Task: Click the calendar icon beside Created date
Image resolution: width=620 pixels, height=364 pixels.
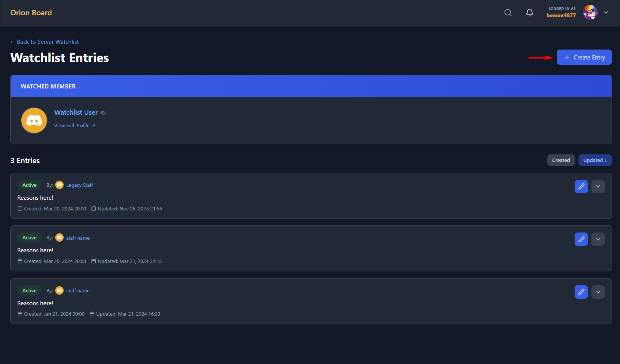Action: click(20, 208)
